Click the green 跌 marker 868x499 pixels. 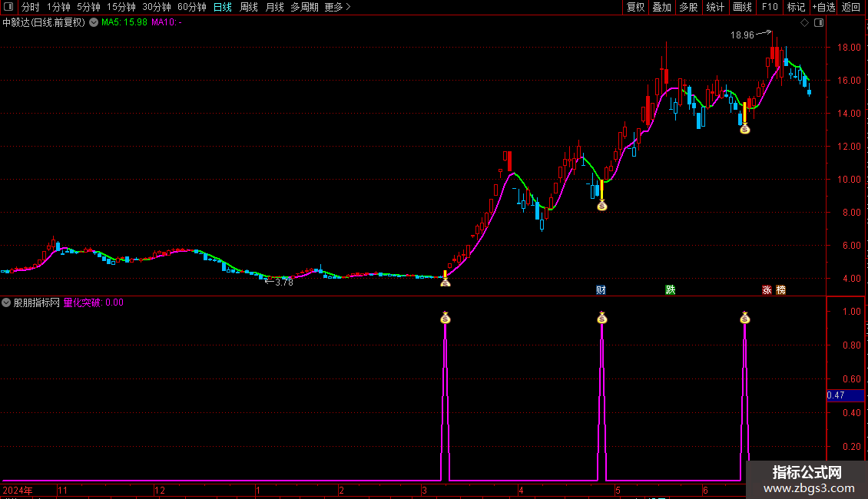pos(671,290)
